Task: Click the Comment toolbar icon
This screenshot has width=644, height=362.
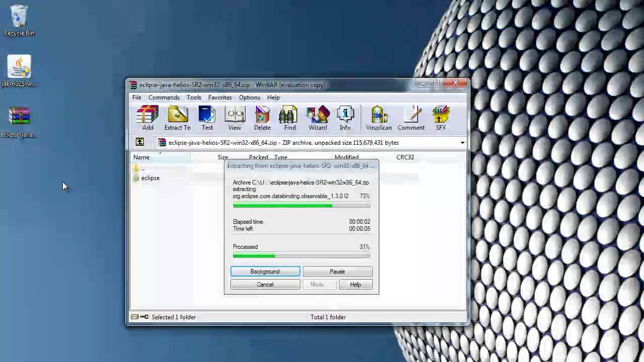Action: tap(411, 118)
